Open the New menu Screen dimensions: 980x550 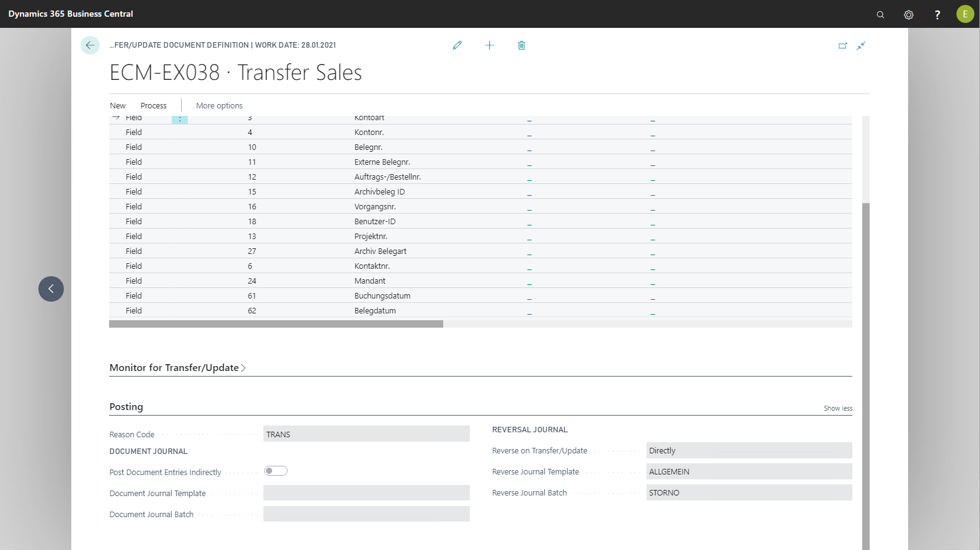118,106
